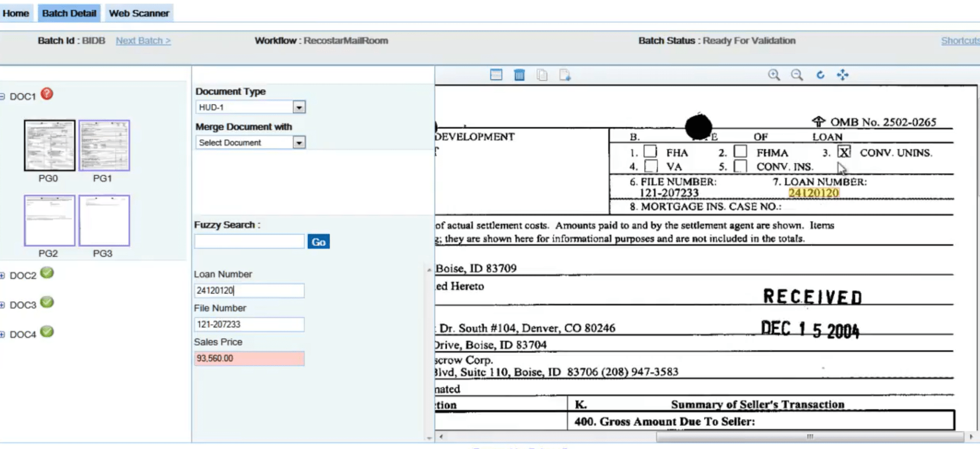The height and width of the screenshot is (449, 980).
Task: Click the move page icon
Action: click(565, 75)
